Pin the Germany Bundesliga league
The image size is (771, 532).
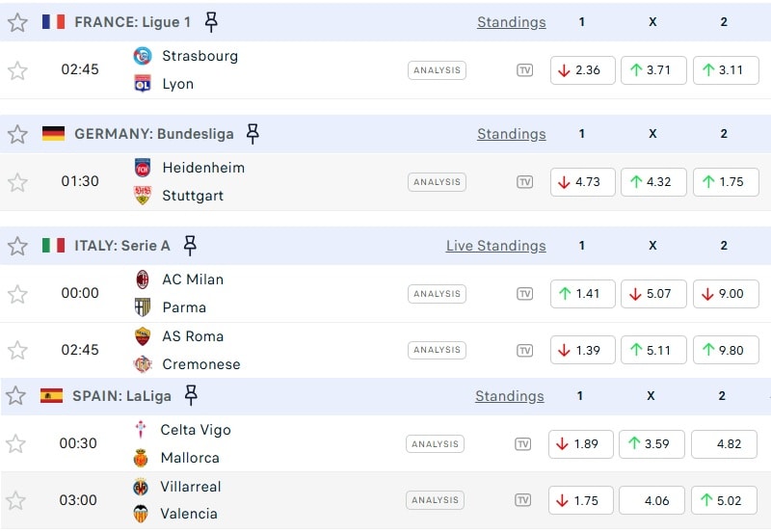click(253, 134)
